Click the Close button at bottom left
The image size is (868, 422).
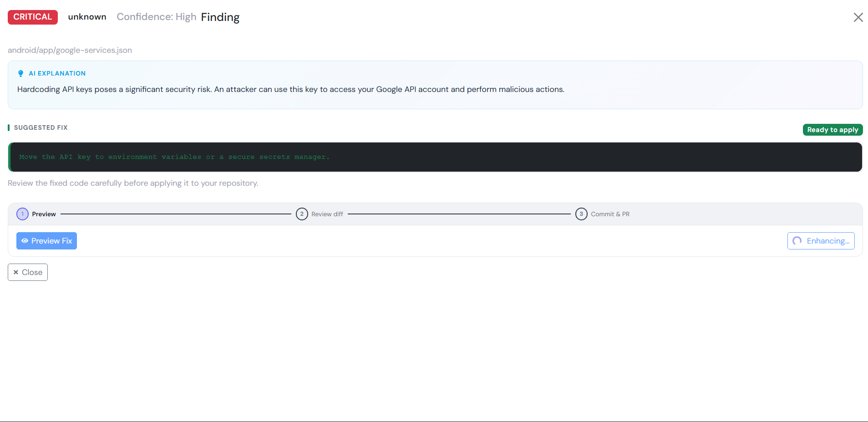(x=28, y=272)
